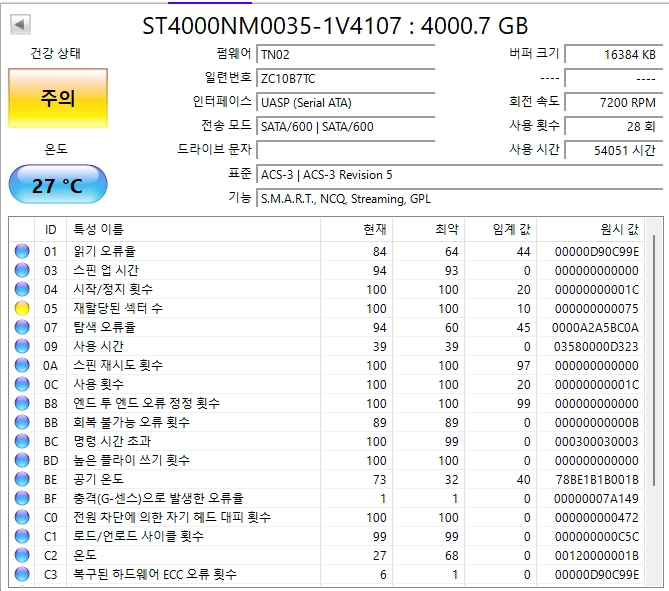
Task: Click the attribute name 재할당된 섹터 수
Action: pos(118,308)
